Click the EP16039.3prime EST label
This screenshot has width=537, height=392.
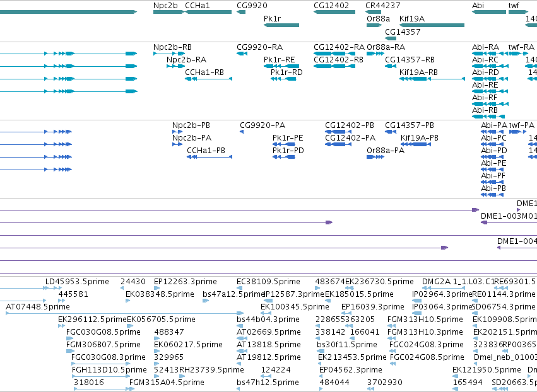(x=373, y=307)
